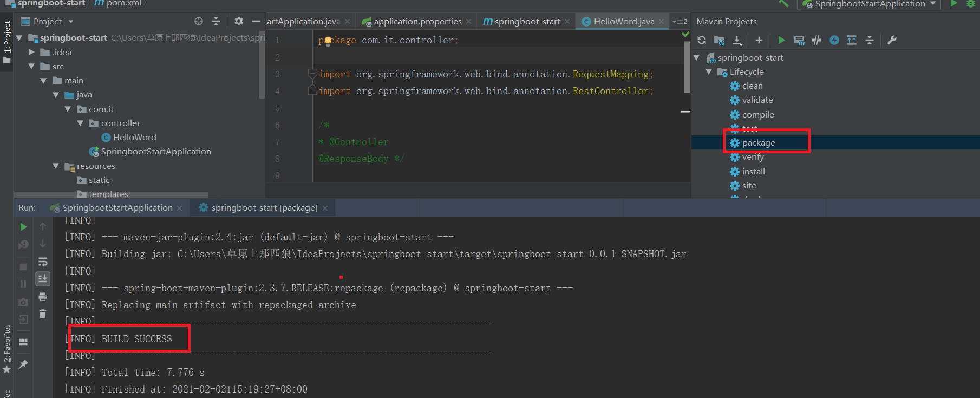The width and height of the screenshot is (980, 398).
Task: Collapse the src folder
Action: click(x=31, y=66)
